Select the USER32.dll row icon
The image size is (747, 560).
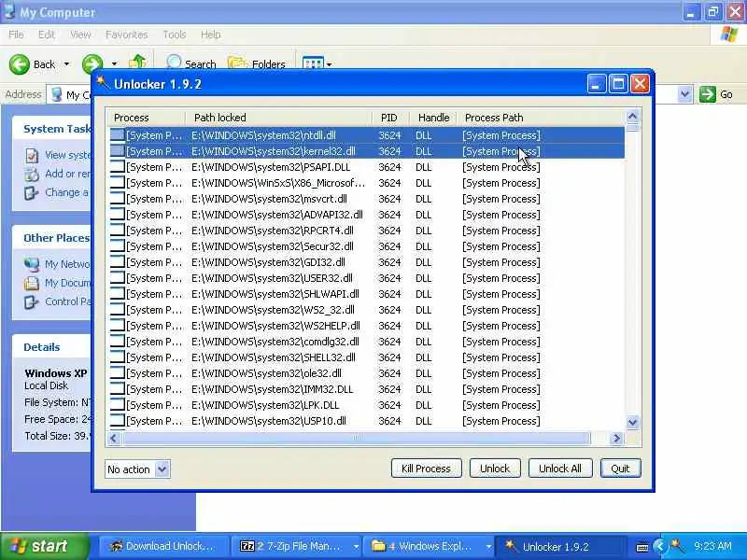click(x=118, y=277)
